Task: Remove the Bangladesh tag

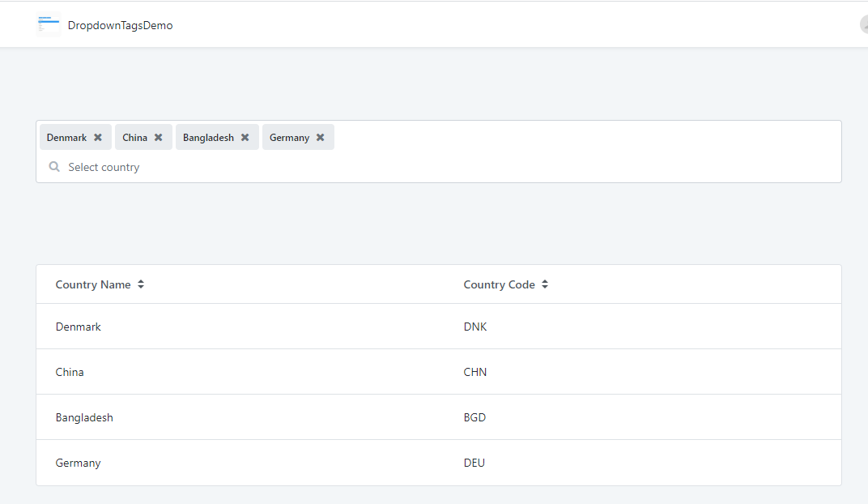Action: pos(245,138)
